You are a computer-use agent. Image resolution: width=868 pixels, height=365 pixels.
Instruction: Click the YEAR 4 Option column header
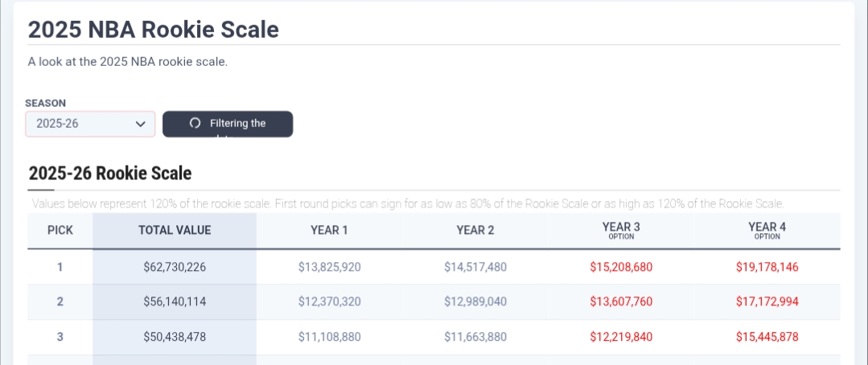pyautogui.click(x=767, y=231)
